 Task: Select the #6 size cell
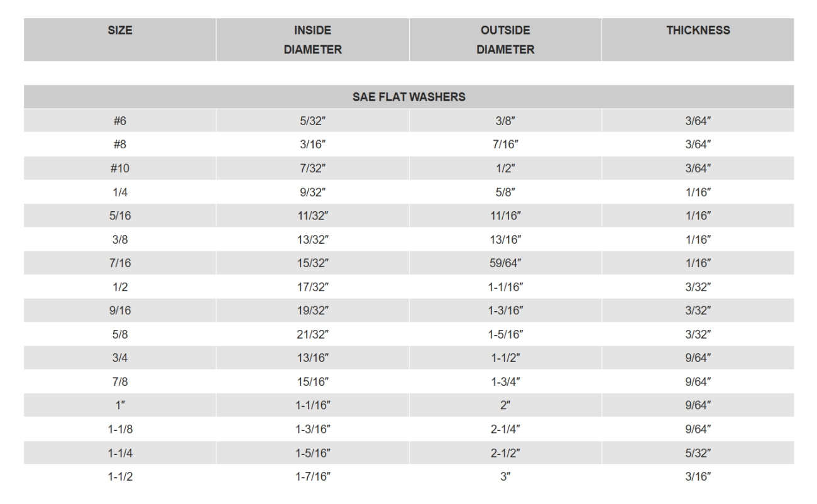pyautogui.click(x=120, y=121)
